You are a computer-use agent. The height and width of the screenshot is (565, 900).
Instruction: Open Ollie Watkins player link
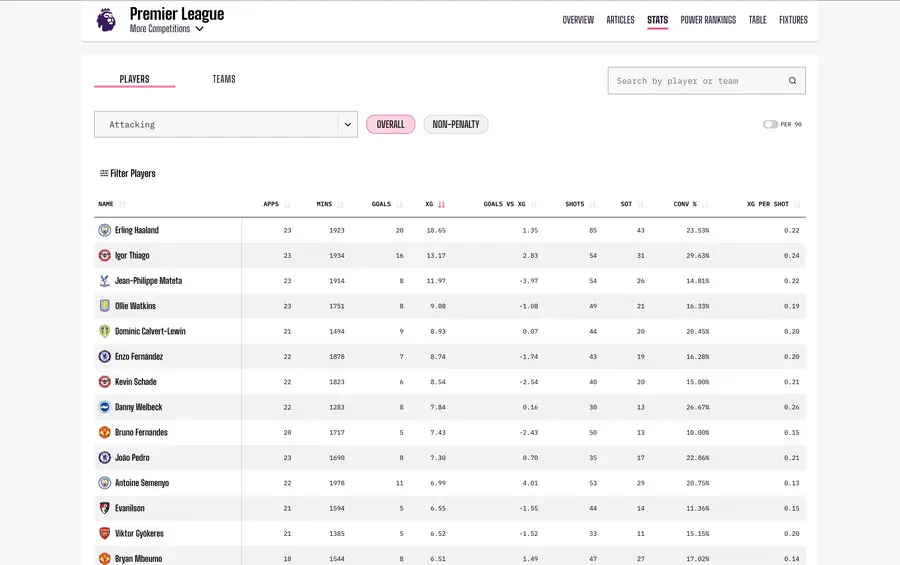pyautogui.click(x=135, y=306)
